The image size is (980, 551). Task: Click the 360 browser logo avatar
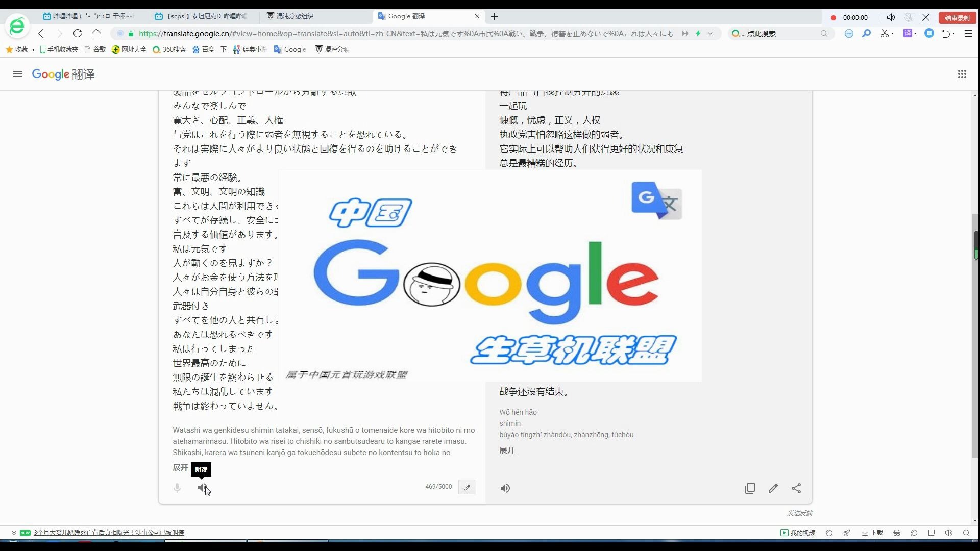click(x=17, y=26)
